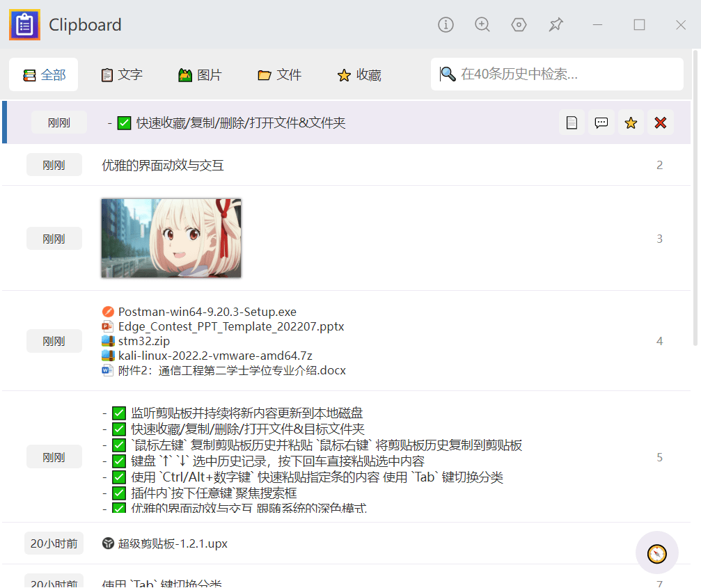
Task: Click the floating compass button
Action: click(656, 553)
